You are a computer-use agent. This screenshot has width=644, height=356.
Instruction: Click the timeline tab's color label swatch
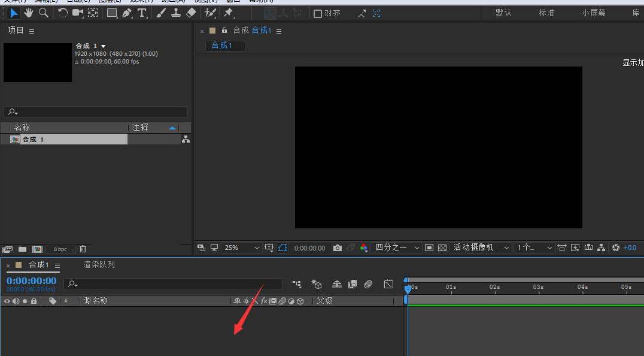tap(19, 265)
